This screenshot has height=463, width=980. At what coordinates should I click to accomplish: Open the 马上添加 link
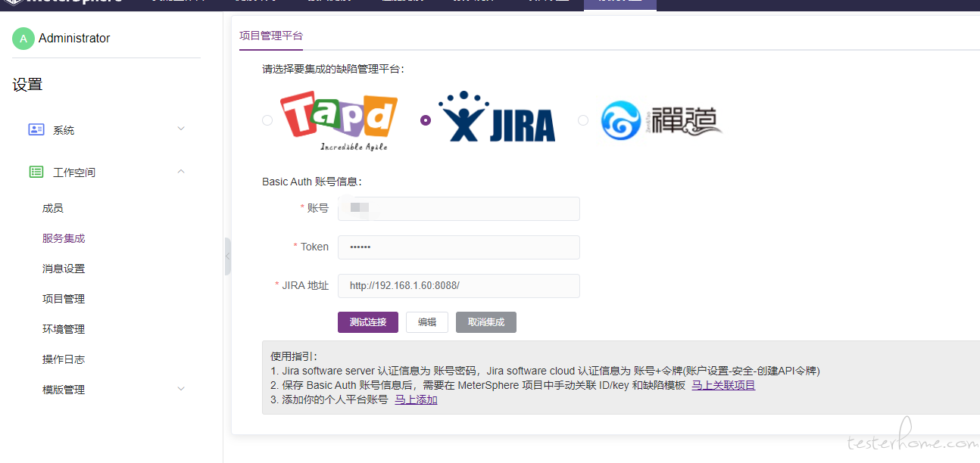point(416,399)
